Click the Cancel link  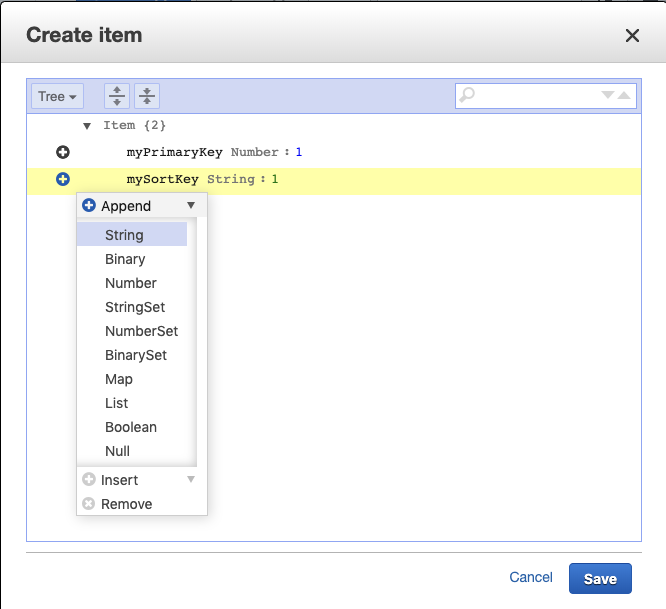click(x=530, y=577)
